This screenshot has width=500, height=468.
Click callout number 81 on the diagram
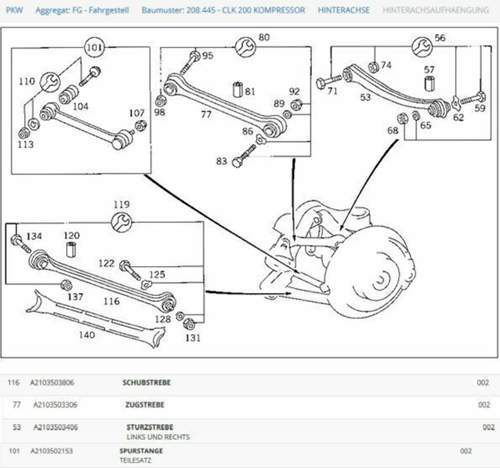(x=250, y=91)
